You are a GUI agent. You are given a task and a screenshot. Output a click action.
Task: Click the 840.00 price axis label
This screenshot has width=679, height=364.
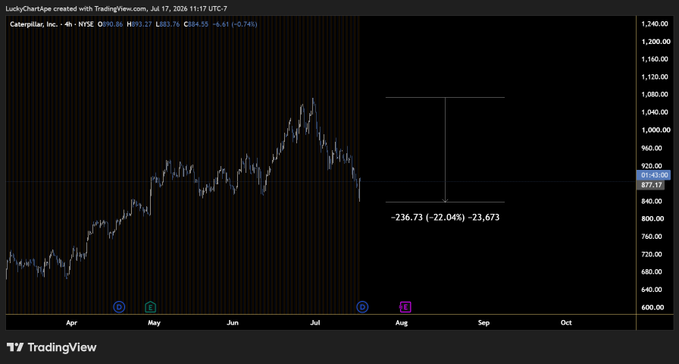[x=652, y=201]
